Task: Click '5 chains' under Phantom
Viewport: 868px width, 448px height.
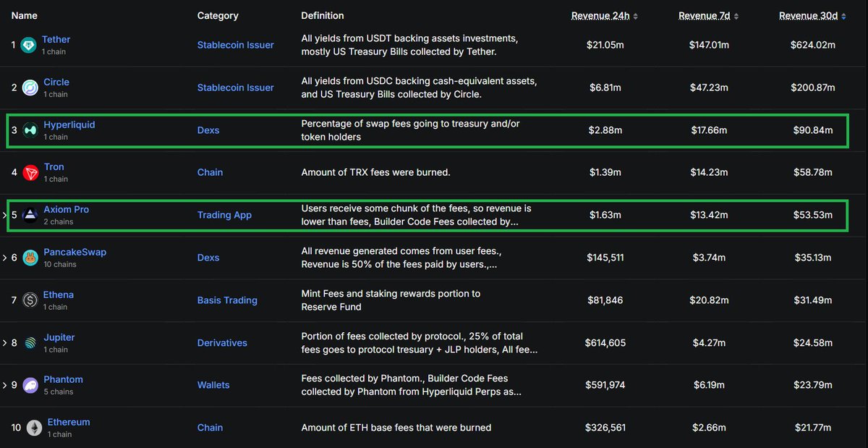Action: click(59, 392)
